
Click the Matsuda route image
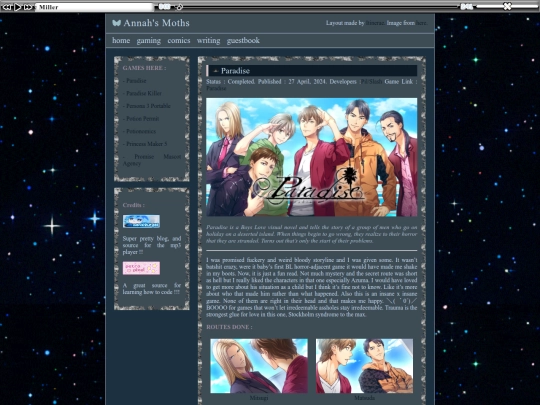click(x=364, y=366)
